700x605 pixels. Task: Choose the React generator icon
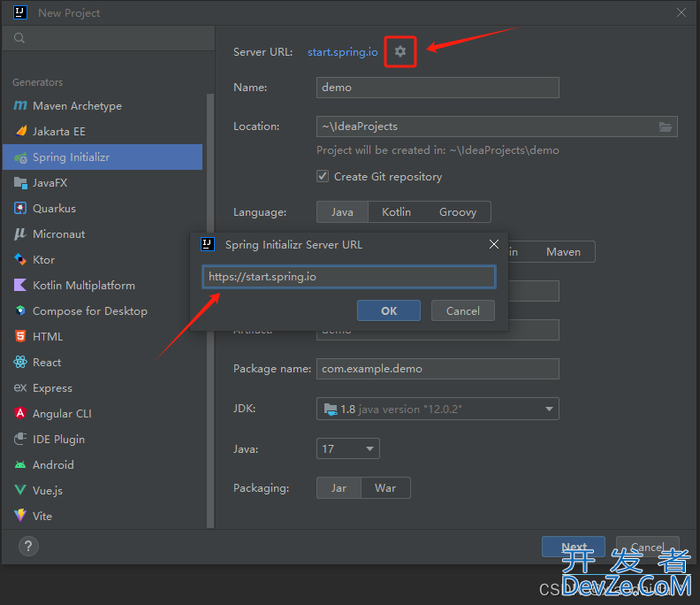click(20, 362)
